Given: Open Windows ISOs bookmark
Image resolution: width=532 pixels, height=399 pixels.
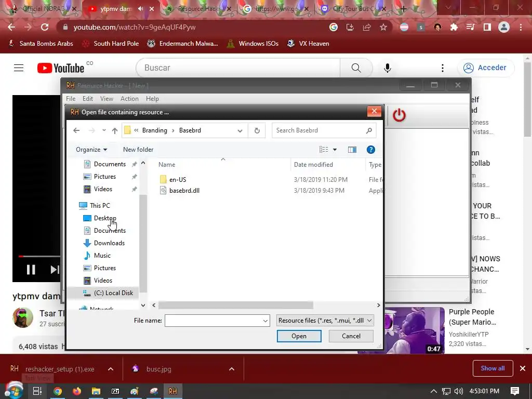Looking at the screenshot, I should tap(252, 44).
